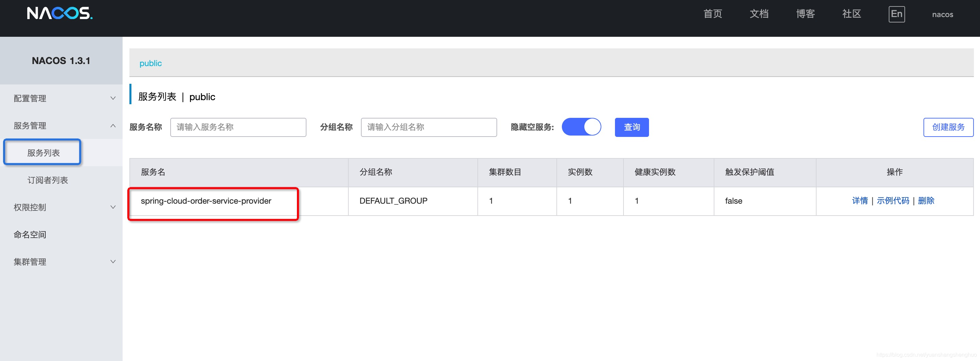Click the 查询 search button

(x=632, y=127)
